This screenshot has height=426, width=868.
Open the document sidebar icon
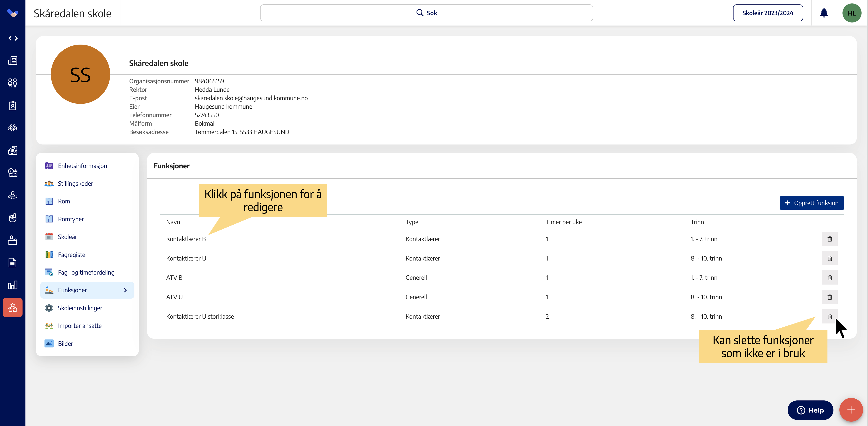tap(13, 263)
